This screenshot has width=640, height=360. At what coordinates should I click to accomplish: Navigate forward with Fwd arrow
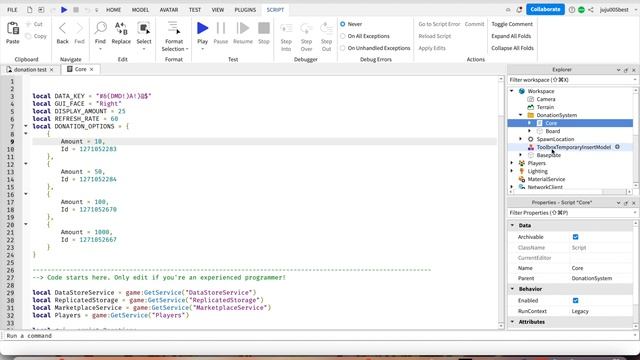(x=79, y=29)
